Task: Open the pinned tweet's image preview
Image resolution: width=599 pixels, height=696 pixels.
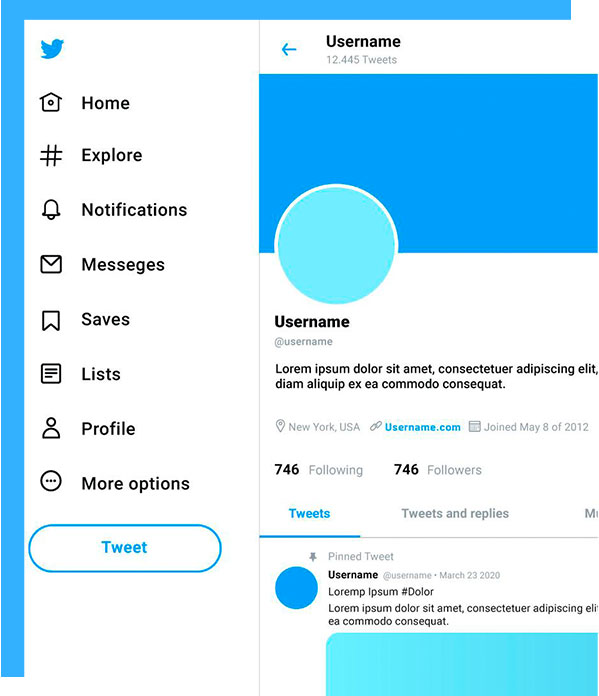Action: [462, 664]
